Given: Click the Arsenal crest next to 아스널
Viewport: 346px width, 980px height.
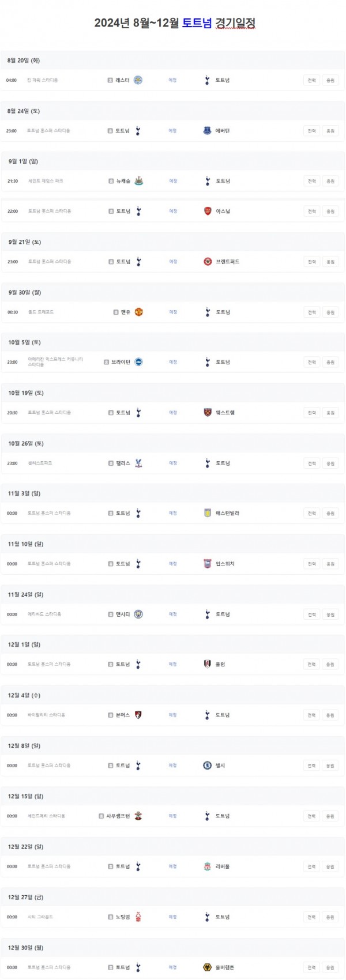Looking at the screenshot, I should click(x=208, y=212).
